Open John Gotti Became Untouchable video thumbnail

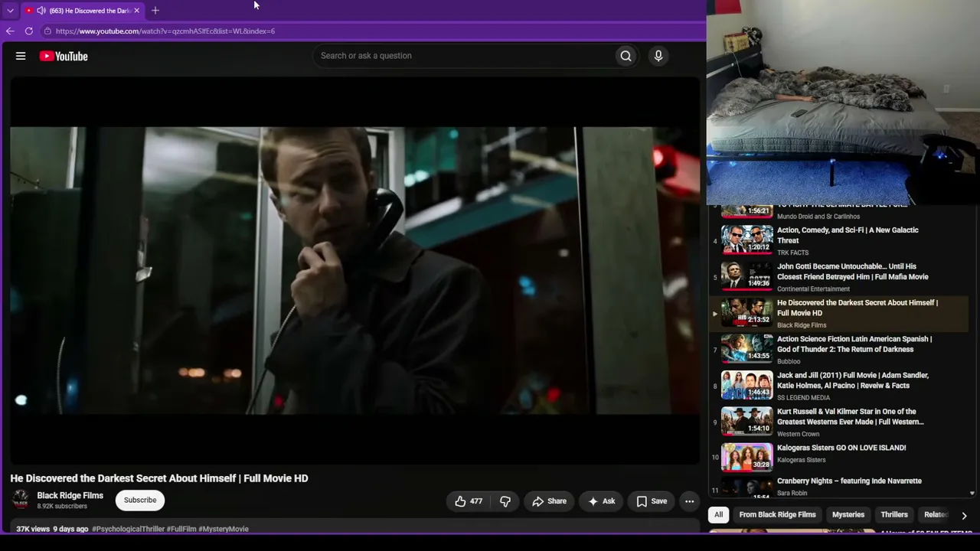point(747,276)
